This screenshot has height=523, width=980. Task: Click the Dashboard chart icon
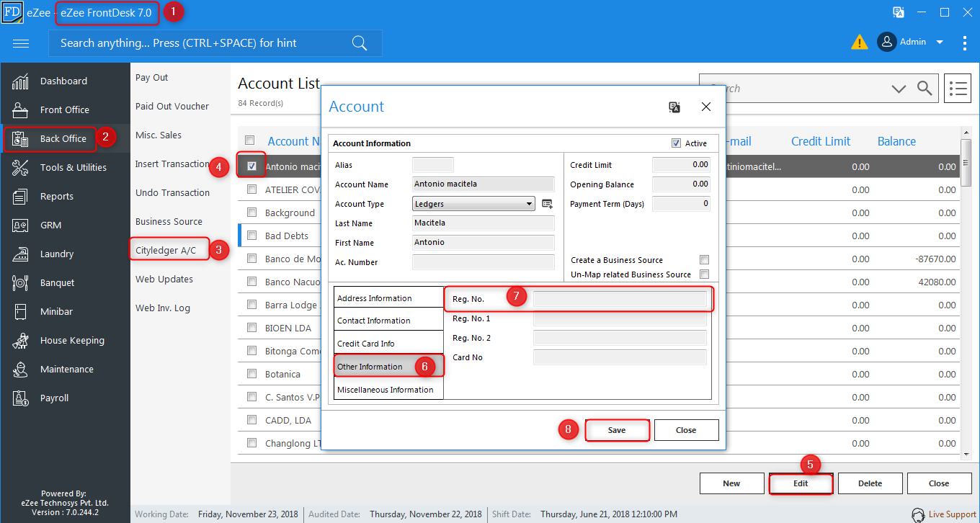click(x=20, y=81)
